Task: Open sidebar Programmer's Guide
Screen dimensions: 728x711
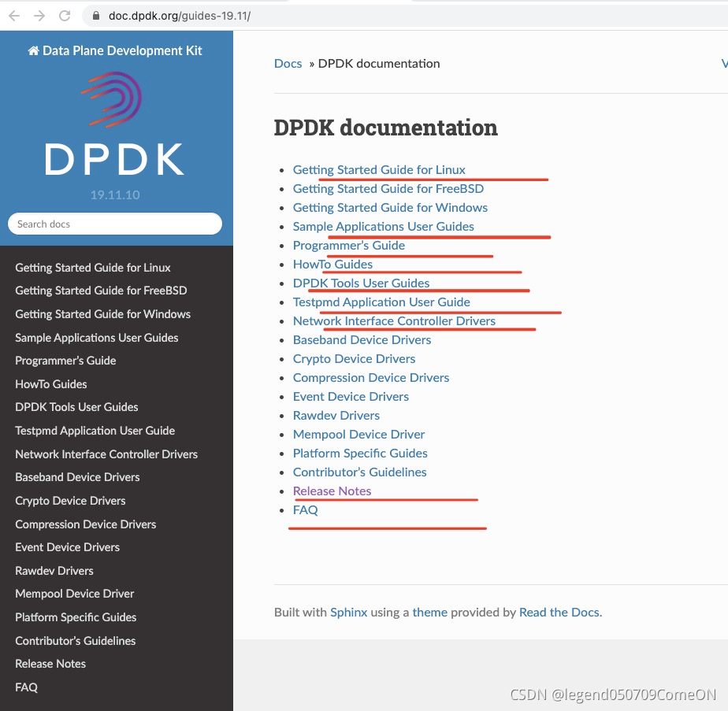Action: [x=65, y=361]
